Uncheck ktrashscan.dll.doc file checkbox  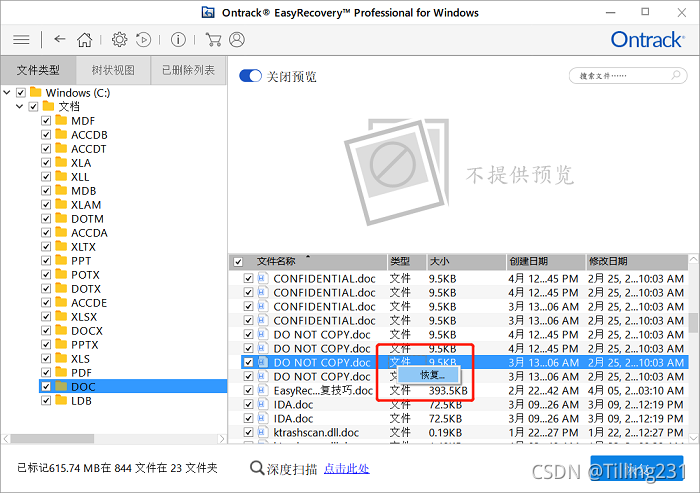[249, 432]
